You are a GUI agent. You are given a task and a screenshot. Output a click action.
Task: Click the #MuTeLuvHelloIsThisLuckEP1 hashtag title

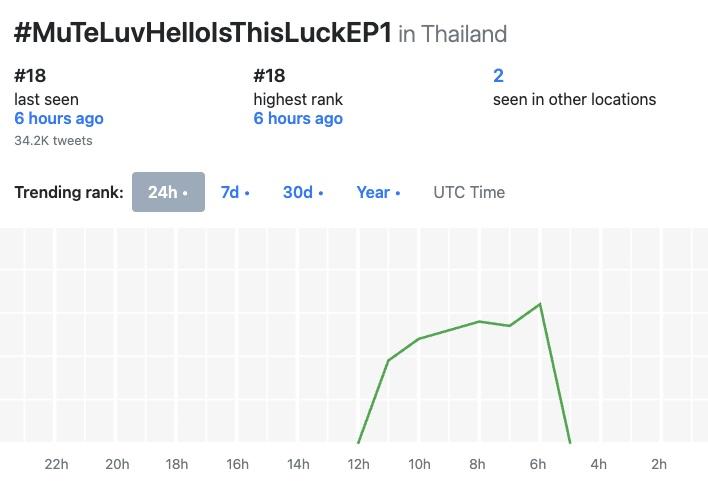[x=202, y=33]
